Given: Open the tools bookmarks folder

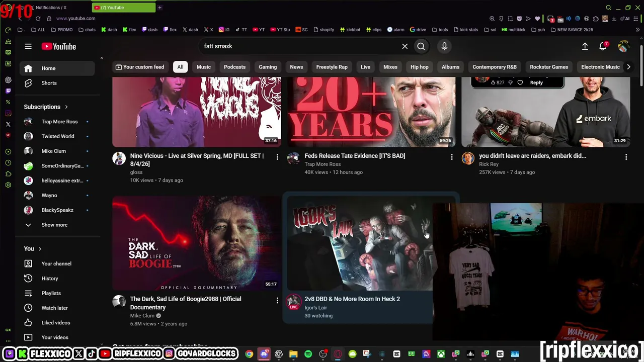Looking at the screenshot, I should click(440, 30).
